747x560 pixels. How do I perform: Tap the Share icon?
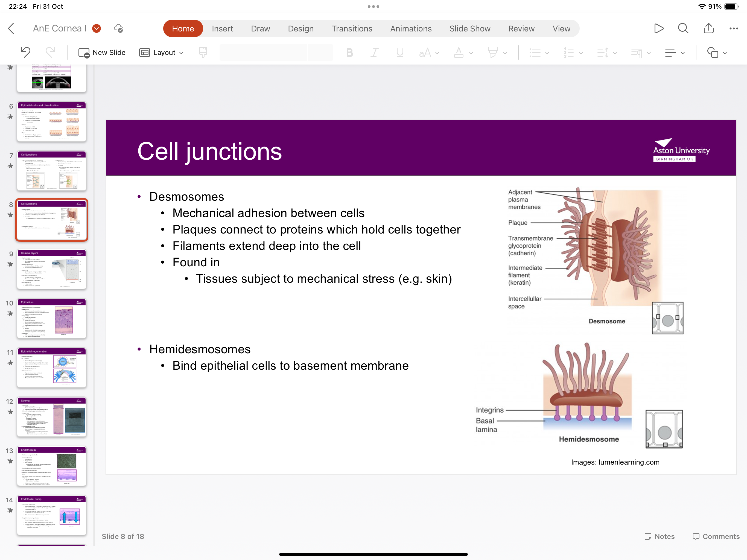coord(708,28)
